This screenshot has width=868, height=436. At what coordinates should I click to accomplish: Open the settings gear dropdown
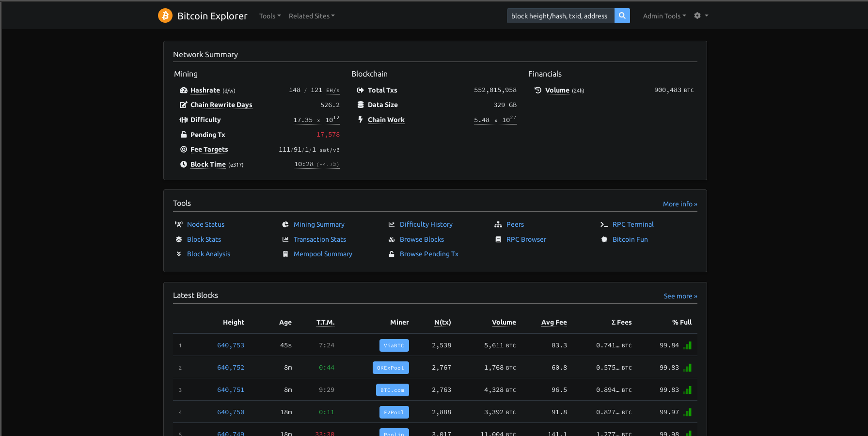tap(701, 16)
